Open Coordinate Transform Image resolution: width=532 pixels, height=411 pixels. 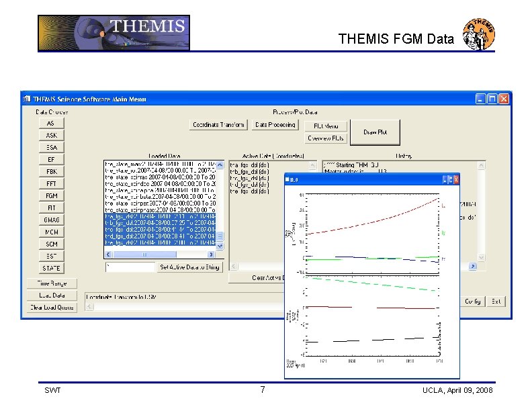(x=218, y=125)
